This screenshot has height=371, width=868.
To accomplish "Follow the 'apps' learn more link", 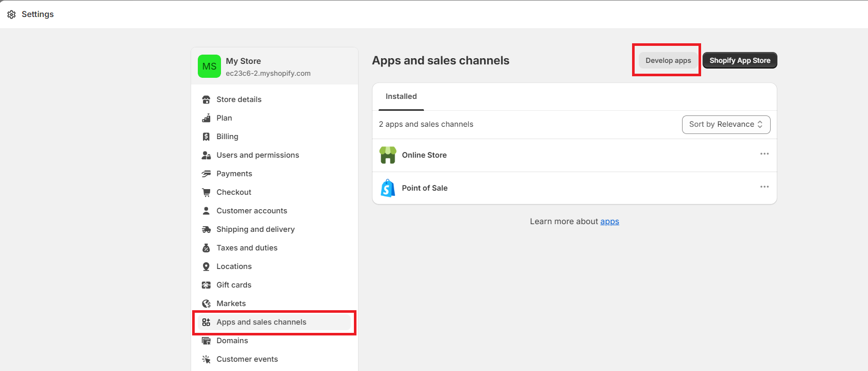I will [609, 222].
